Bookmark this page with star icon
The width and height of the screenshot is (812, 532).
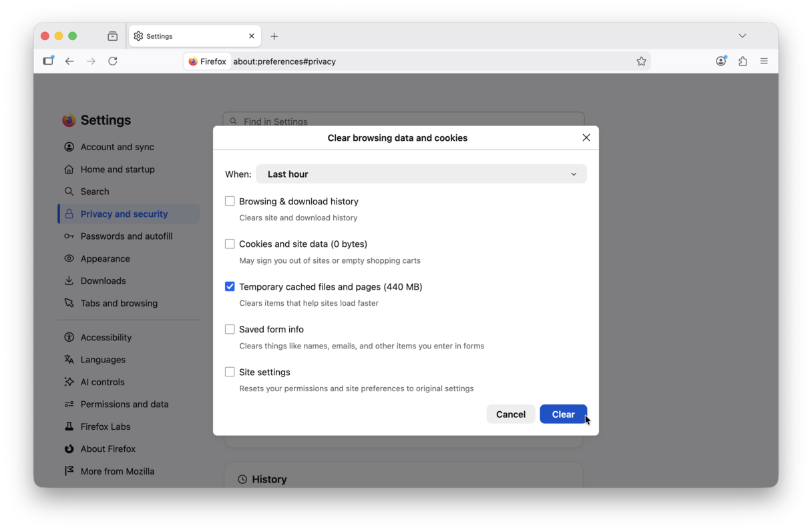(x=641, y=61)
